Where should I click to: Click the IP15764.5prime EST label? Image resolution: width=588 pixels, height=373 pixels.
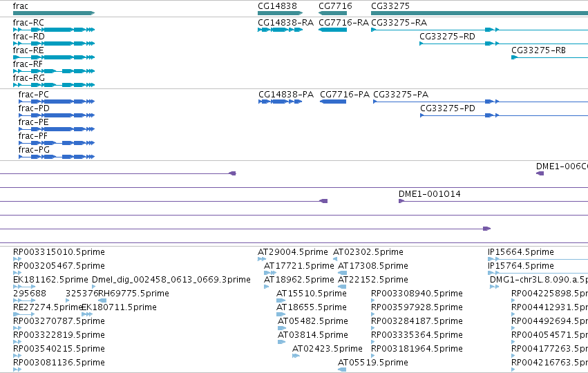click(x=521, y=266)
